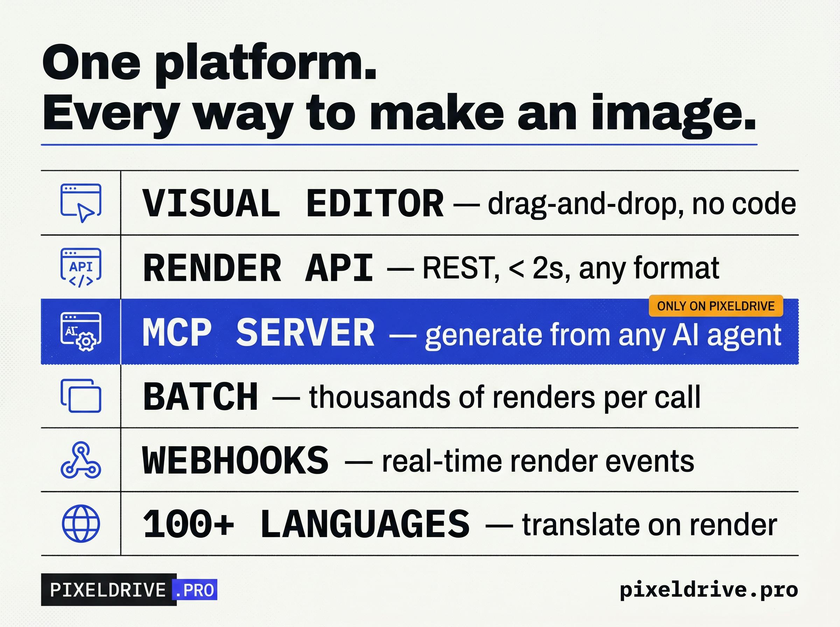Click 'REST, < 2s, any format' text
Image resolution: width=840 pixels, height=627 pixels.
(571, 269)
